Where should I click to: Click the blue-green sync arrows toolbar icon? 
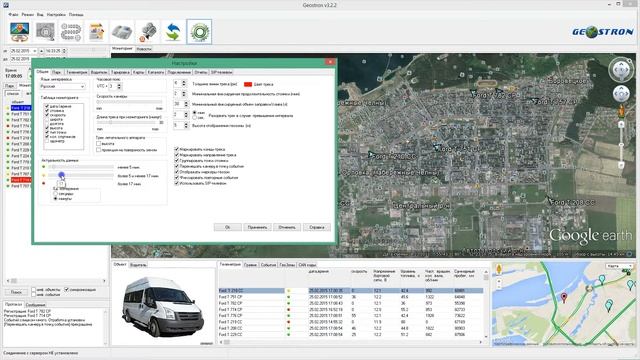(173, 31)
